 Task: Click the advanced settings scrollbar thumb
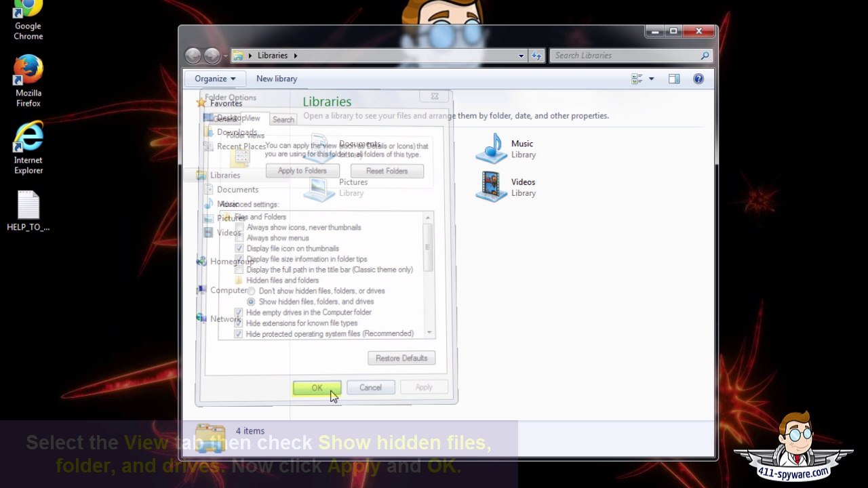click(428, 247)
